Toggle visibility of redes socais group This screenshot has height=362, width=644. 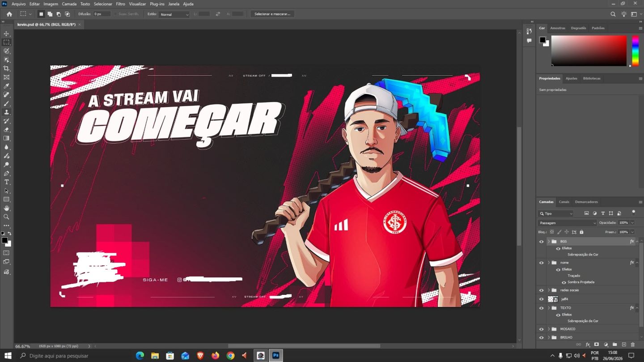[x=541, y=290]
